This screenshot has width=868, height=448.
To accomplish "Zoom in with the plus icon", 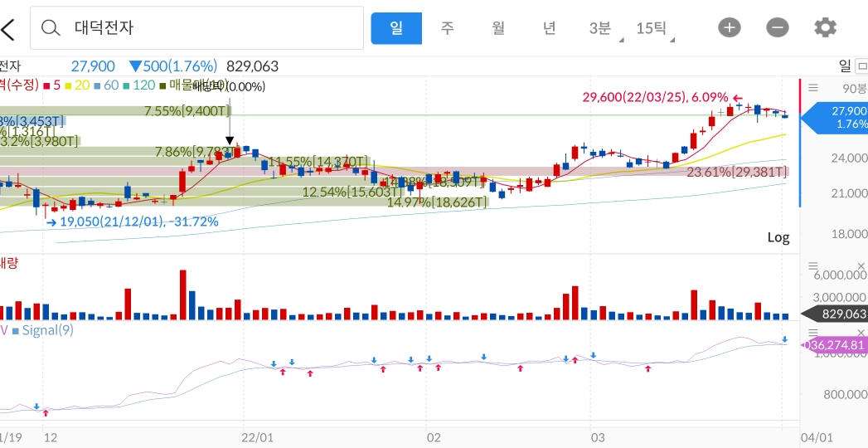I will coord(729,27).
